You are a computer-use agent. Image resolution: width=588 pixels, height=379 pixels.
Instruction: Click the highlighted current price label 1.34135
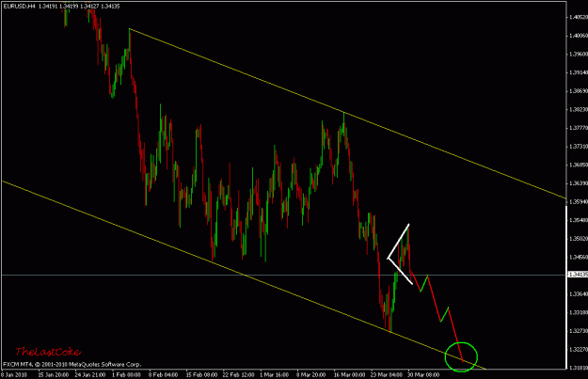(x=579, y=275)
